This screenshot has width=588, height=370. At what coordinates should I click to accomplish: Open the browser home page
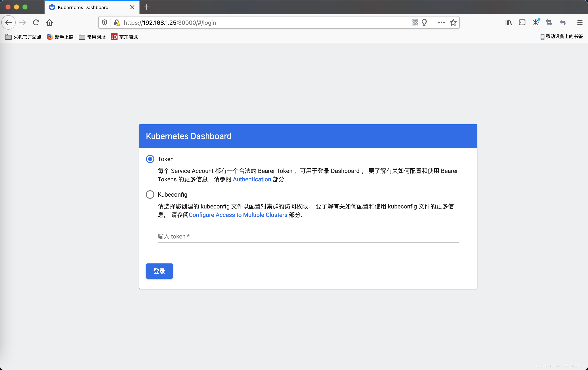point(50,22)
